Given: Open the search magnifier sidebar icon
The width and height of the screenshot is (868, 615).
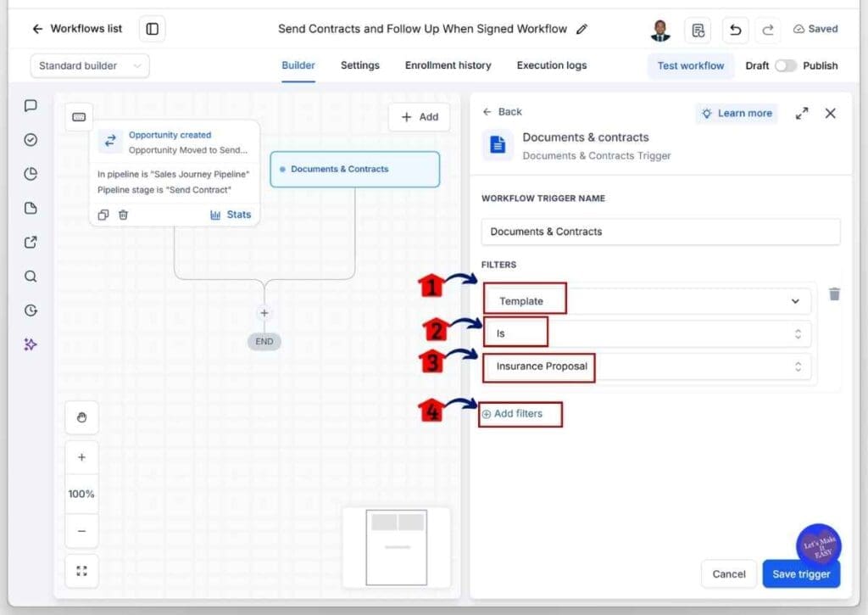Looking at the screenshot, I should click(x=31, y=277).
